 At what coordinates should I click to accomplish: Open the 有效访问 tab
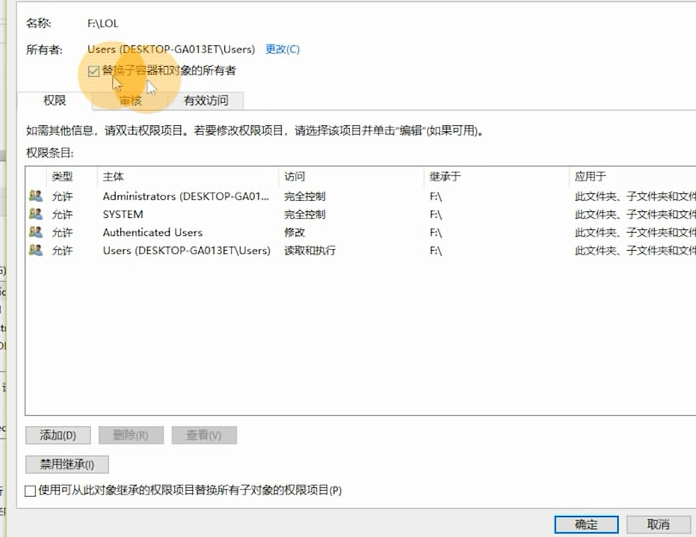pyautogui.click(x=205, y=101)
